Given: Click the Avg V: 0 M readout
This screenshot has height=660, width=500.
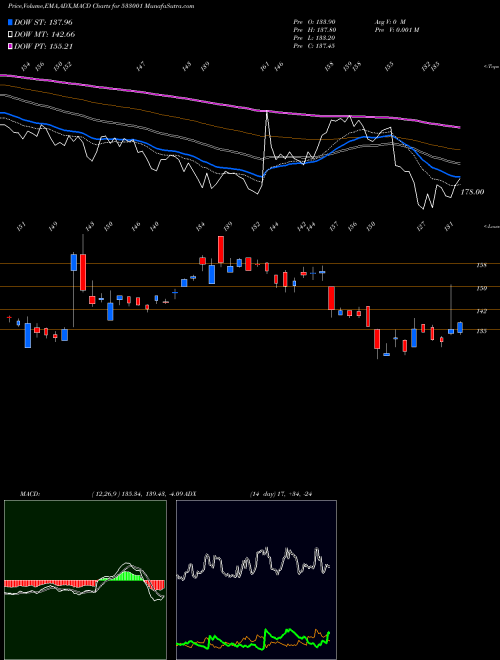Looking at the screenshot, I should [x=389, y=22].
